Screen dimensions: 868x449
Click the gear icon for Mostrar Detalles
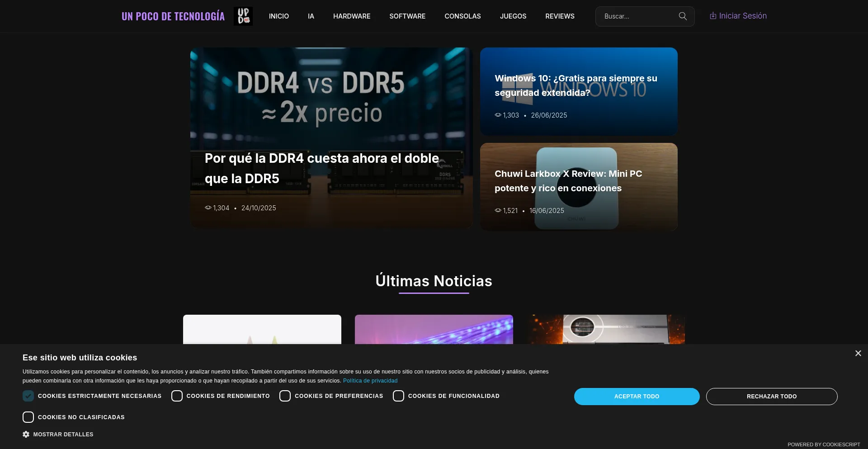coord(26,434)
